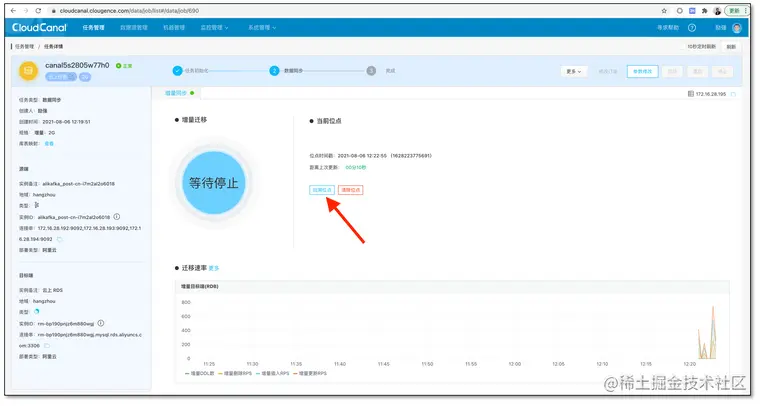Click the red 清除位点 button
The width and height of the screenshot is (760, 406).
click(x=350, y=190)
